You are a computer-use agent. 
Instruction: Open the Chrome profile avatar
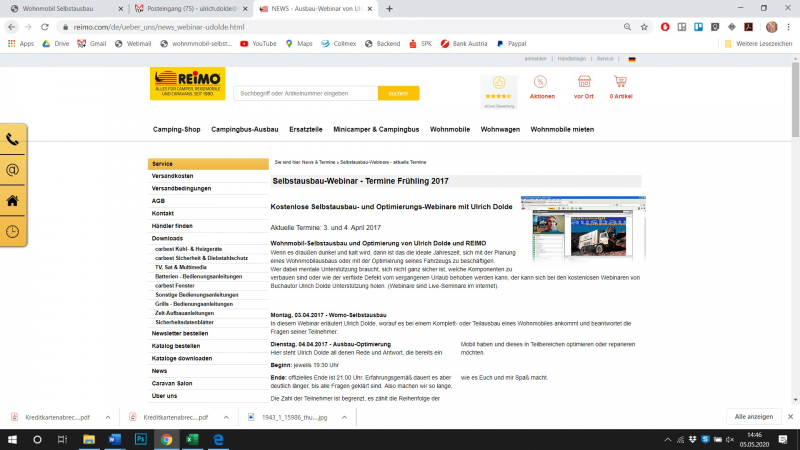point(771,27)
